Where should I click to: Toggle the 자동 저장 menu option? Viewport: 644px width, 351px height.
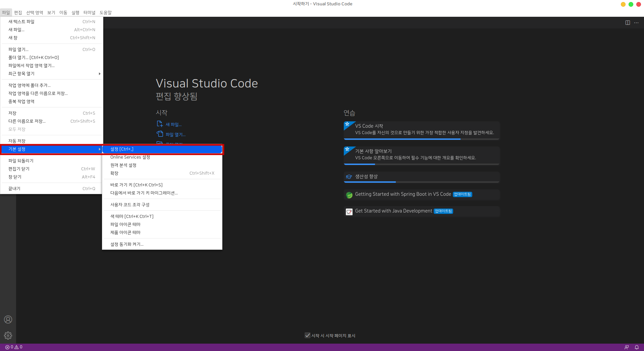pyautogui.click(x=17, y=141)
